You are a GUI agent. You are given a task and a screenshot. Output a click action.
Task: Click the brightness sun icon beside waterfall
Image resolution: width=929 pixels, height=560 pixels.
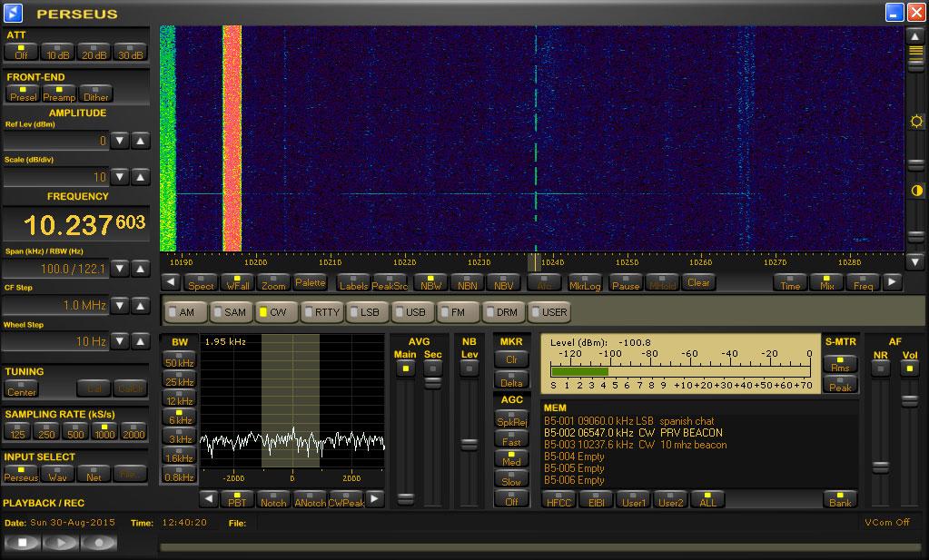pyautogui.click(x=916, y=122)
